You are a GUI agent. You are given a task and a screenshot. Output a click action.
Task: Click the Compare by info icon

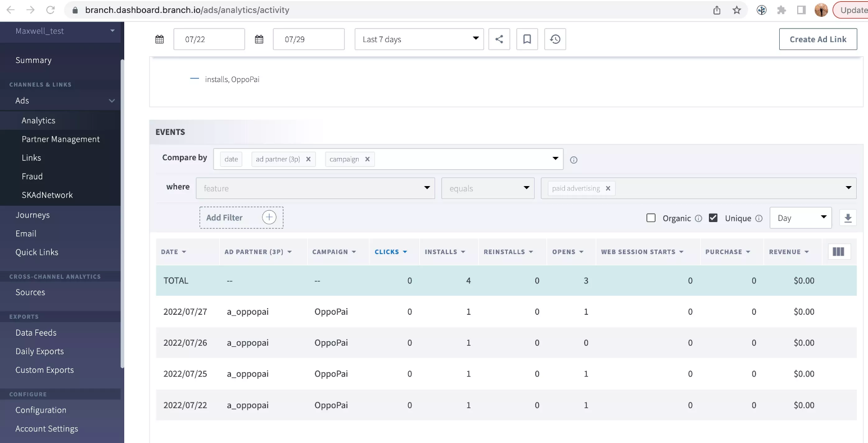[573, 160]
